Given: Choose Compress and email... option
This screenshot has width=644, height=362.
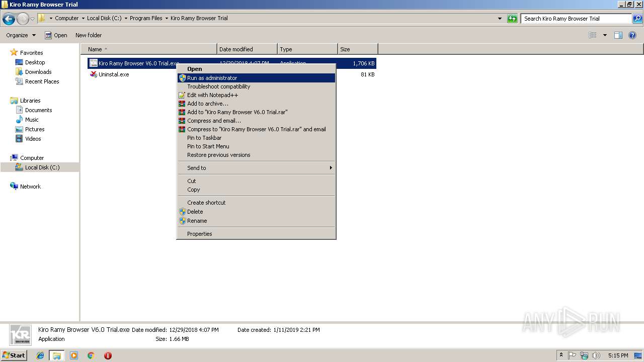Looking at the screenshot, I should (x=256, y=121).
